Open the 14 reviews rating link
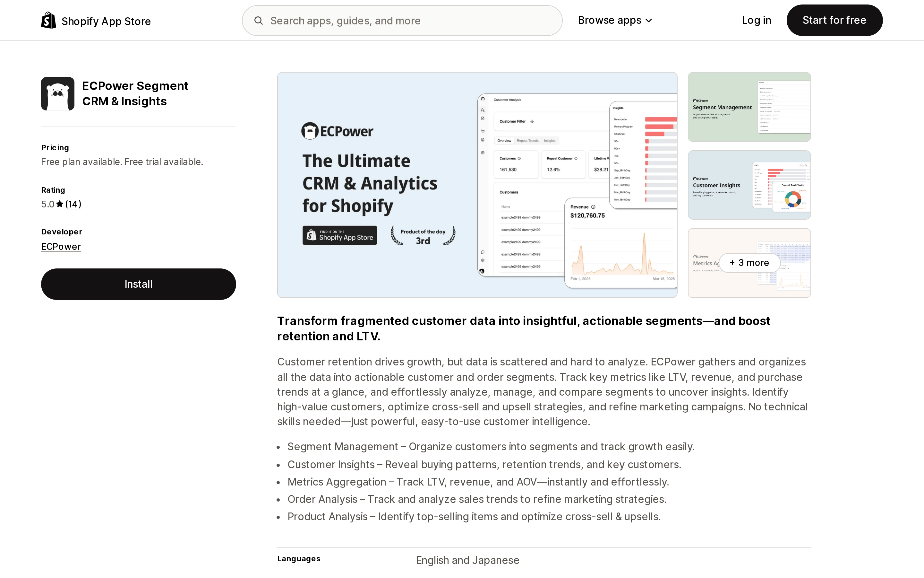Image resolution: width=924 pixels, height=578 pixels. [x=73, y=204]
